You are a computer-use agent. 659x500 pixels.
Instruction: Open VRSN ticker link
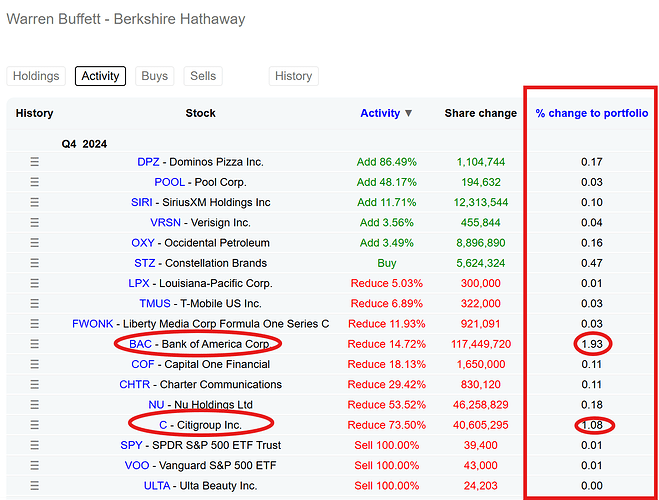click(165, 222)
